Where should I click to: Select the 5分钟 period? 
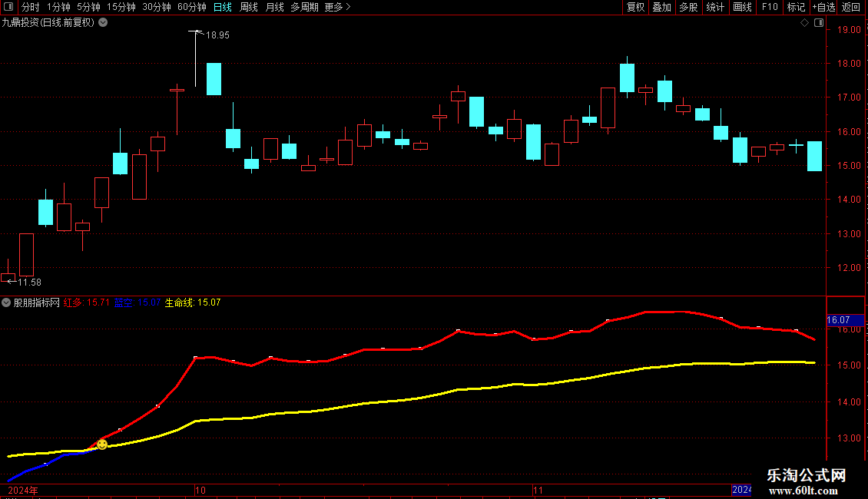coord(88,7)
